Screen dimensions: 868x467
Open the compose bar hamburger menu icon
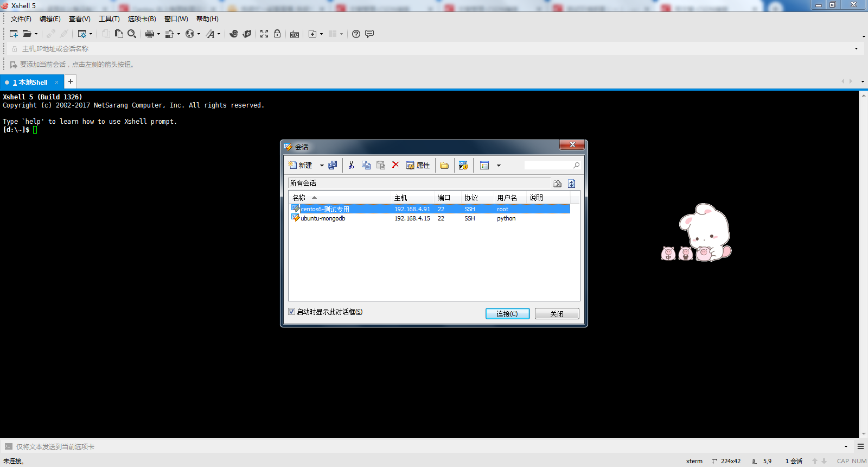point(860,446)
